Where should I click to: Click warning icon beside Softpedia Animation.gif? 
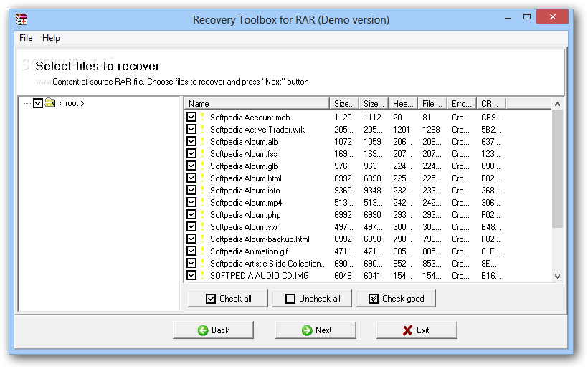coord(203,251)
